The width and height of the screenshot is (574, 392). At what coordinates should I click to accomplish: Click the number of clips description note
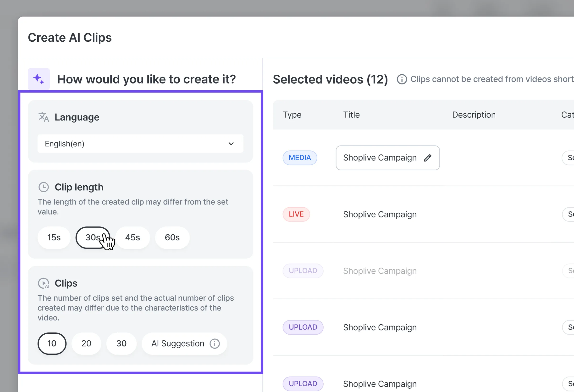click(136, 308)
